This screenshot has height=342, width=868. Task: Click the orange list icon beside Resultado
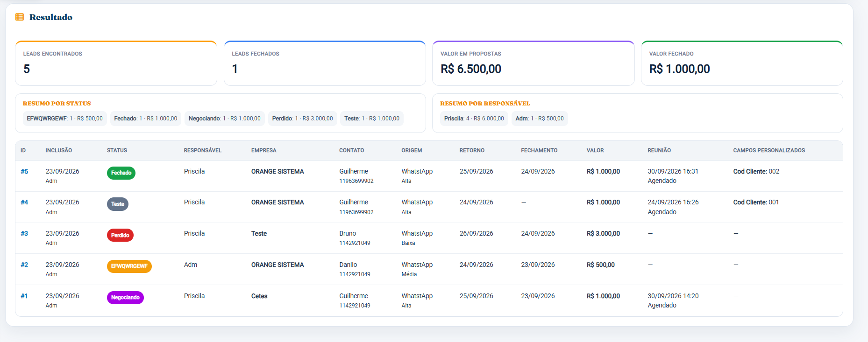coord(20,17)
